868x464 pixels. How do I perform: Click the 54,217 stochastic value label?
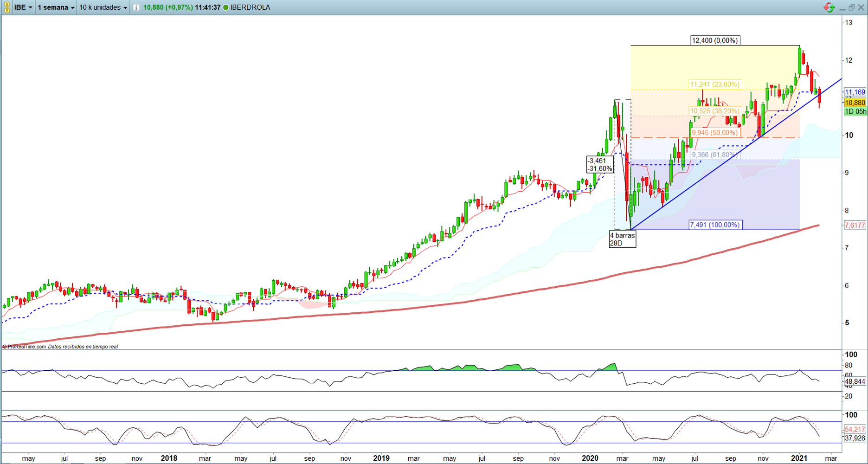[855, 430]
